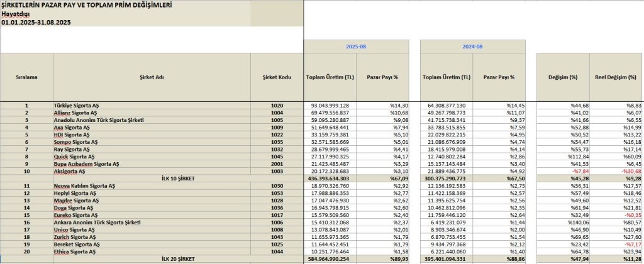Click the change value '%112,84'

(563, 157)
